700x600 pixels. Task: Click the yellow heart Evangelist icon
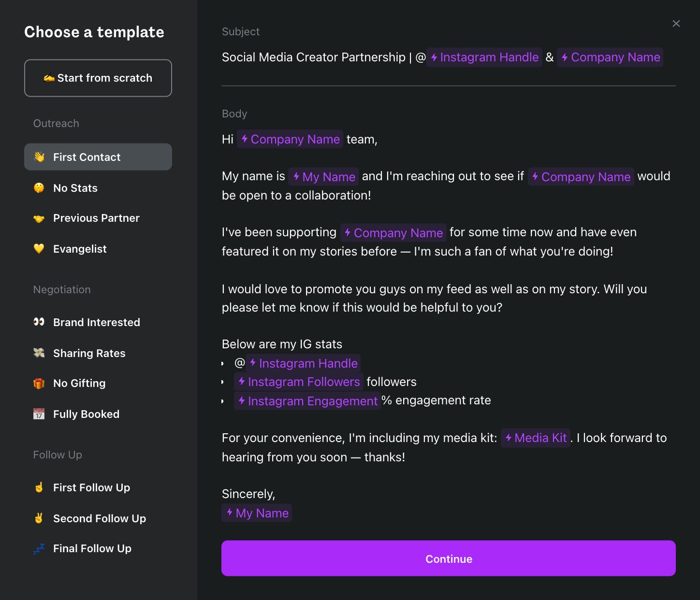(39, 249)
